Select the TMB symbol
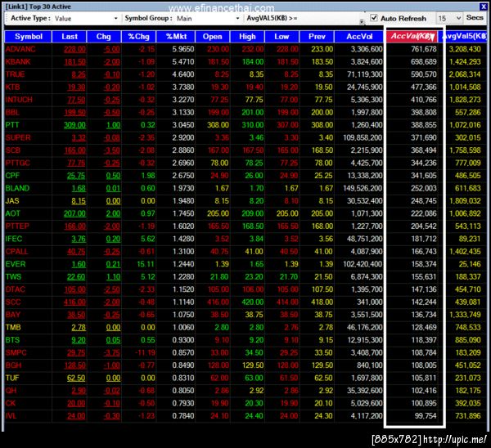This screenshot has width=491, height=448. pyautogui.click(x=13, y=327)
